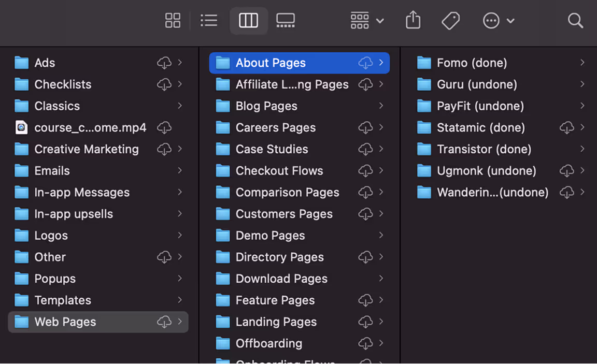Download Creative Marketing folder from cloud

(x=164, y=149)
